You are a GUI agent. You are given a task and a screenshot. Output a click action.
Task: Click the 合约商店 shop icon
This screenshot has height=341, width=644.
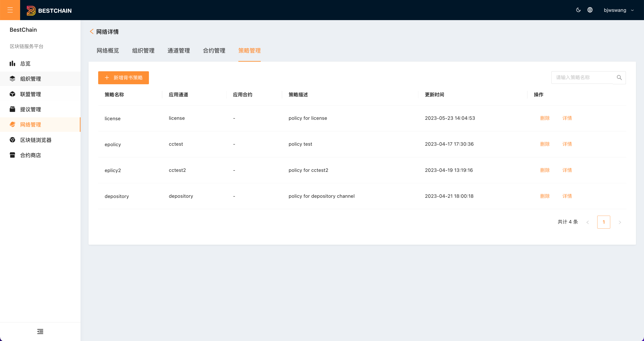(12, 155)
